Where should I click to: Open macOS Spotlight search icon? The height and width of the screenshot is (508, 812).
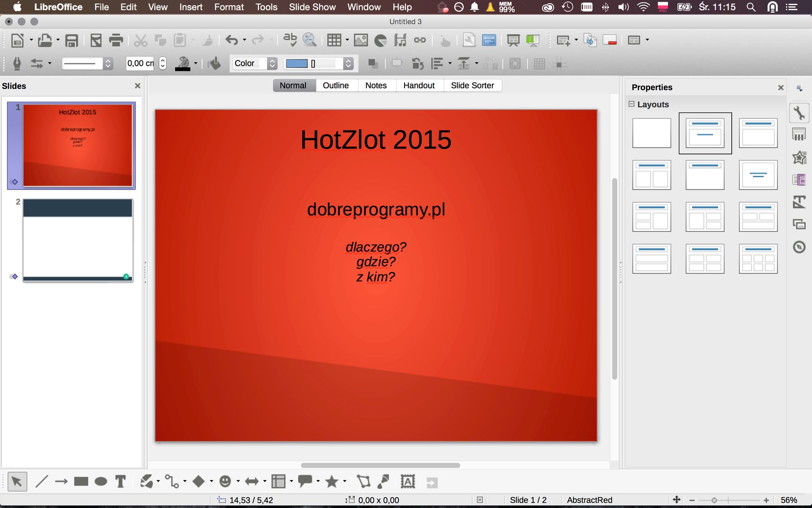click(x=751, y=7)
